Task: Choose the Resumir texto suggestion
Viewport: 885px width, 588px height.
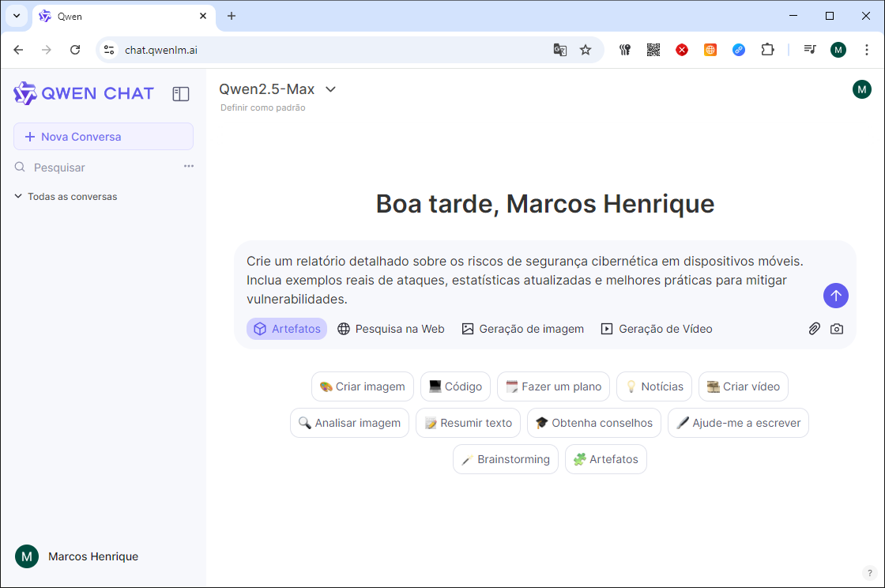Action: pyautogui.click(x=468, y=423)
